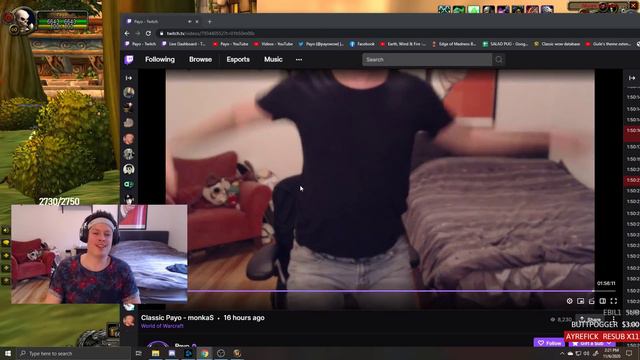Open the SALAD PUG Google Sheets bookmark
The image size is (640, 360).
505,44
